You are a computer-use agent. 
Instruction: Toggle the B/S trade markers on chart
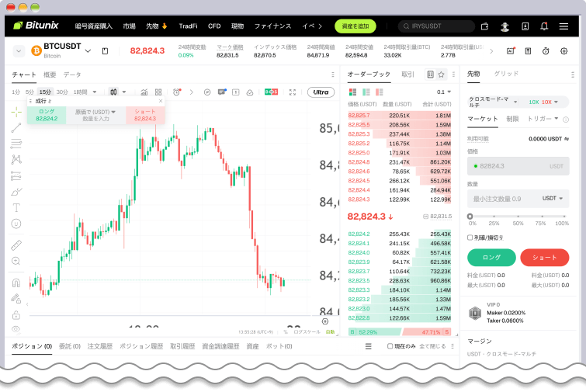pyautogui.click(x=271, y=92)
